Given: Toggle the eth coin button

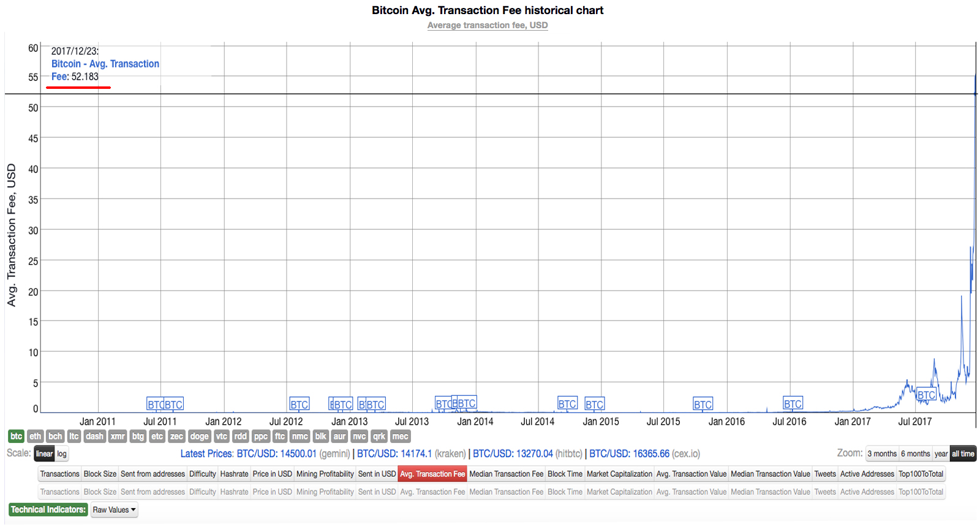Looking at the screenshot, I should point(36,436).
